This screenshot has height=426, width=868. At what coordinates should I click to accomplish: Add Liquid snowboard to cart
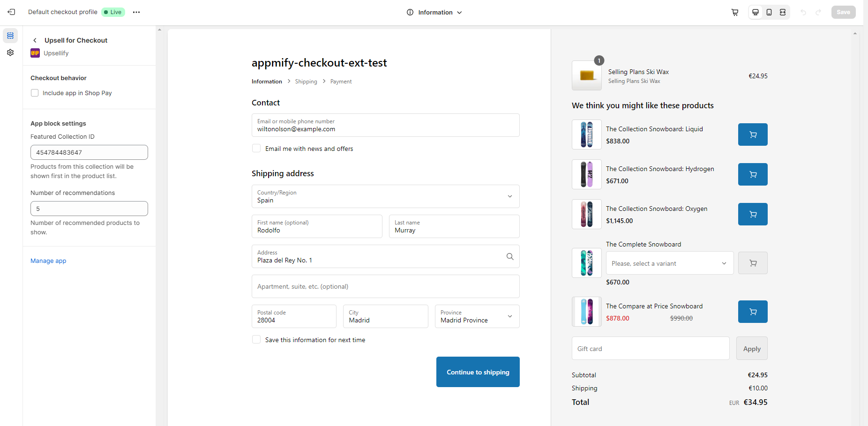pos(753,135)
